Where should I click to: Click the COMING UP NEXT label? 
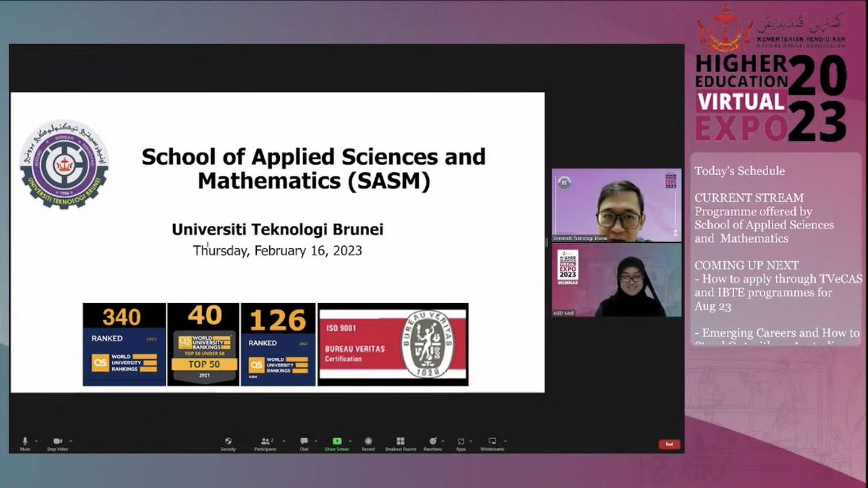point(747,265)
